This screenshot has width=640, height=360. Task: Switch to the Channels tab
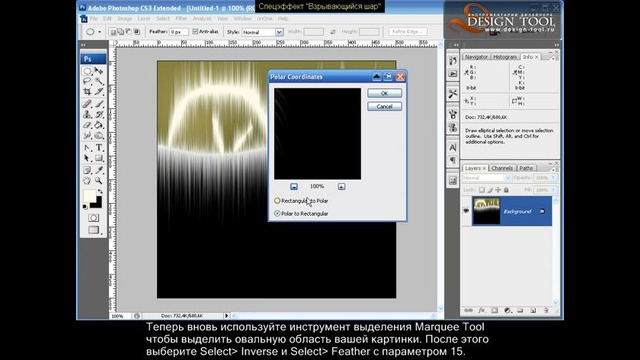(x=502, y=168)
